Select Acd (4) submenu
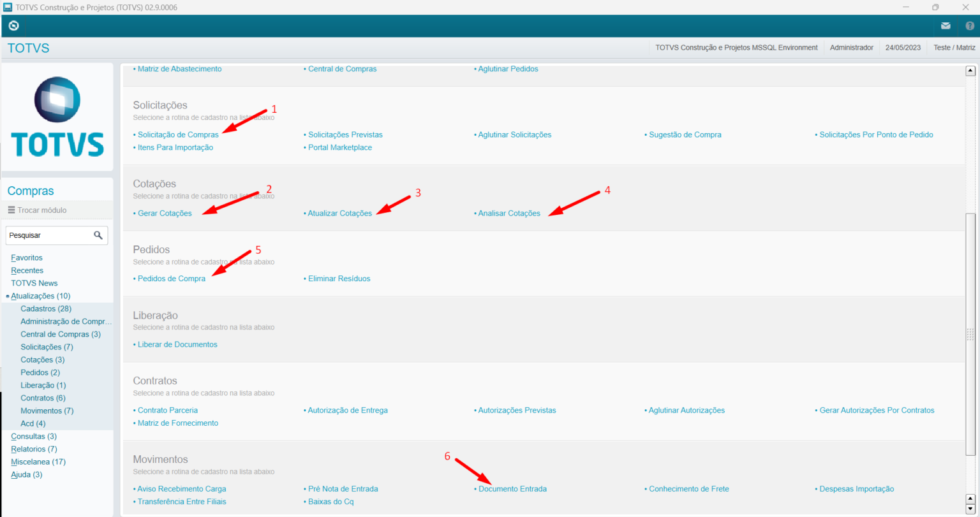The width and height of the screenshot is (980, 517). (x=33, y=423)
